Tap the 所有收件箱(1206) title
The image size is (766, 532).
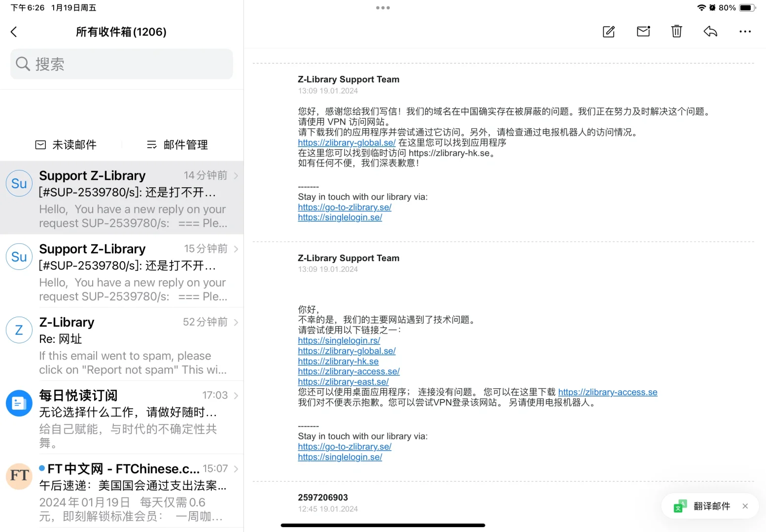click(121, 32)
